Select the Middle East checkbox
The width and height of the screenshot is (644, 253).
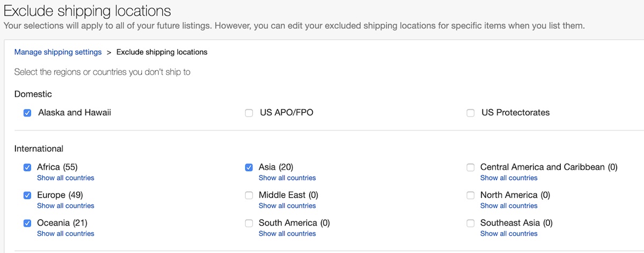249,196
